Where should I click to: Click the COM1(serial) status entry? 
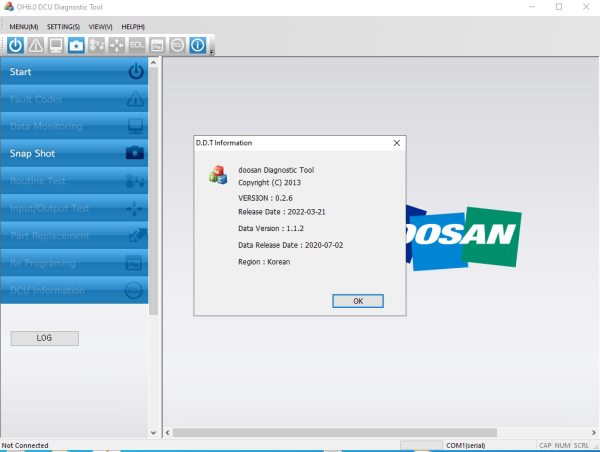[466, 445]
